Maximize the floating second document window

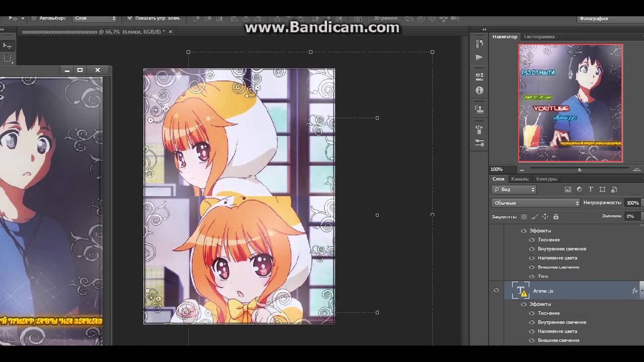tap(80, 70)
